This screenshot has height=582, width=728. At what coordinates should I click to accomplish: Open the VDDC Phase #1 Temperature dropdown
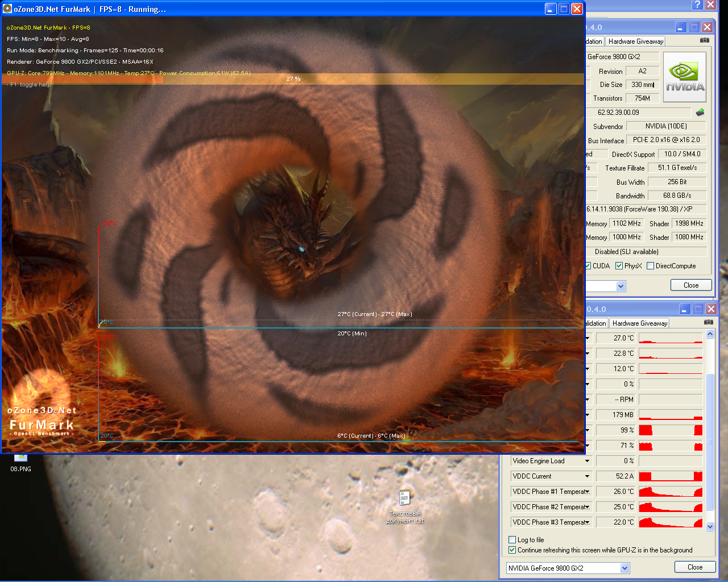point(587,492)
